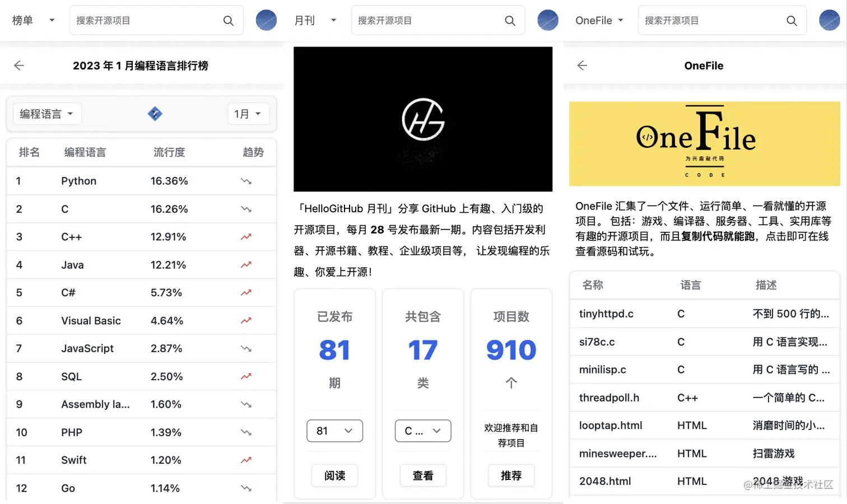Click the 阅读 button

[x=334, y=475]
